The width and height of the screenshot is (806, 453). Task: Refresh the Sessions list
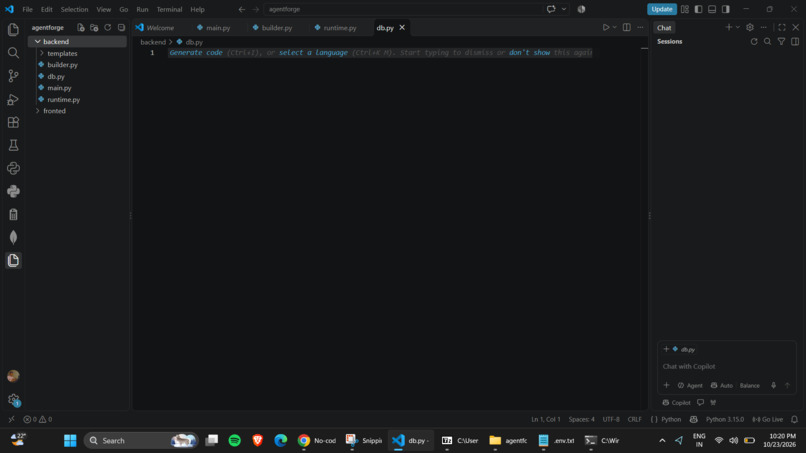754,42
